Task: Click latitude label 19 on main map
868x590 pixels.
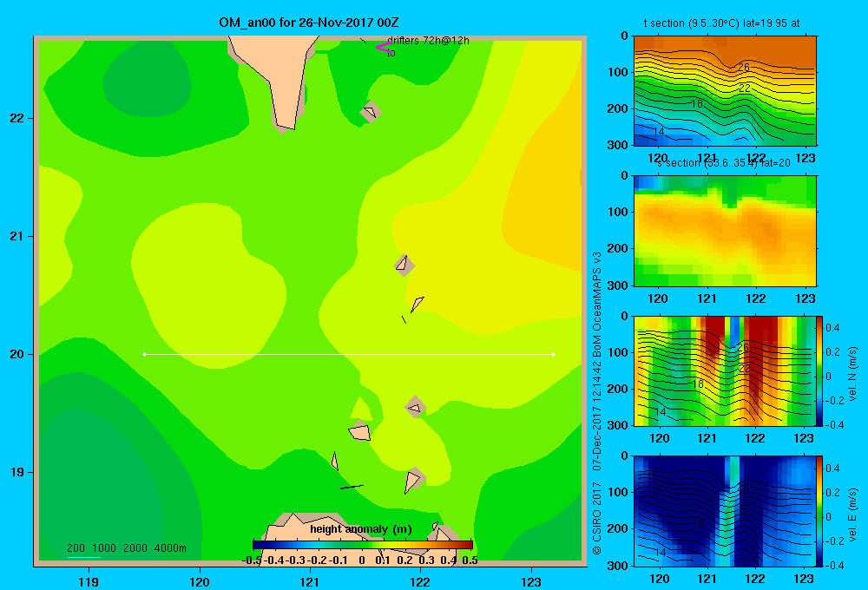Action: (17, 472)
